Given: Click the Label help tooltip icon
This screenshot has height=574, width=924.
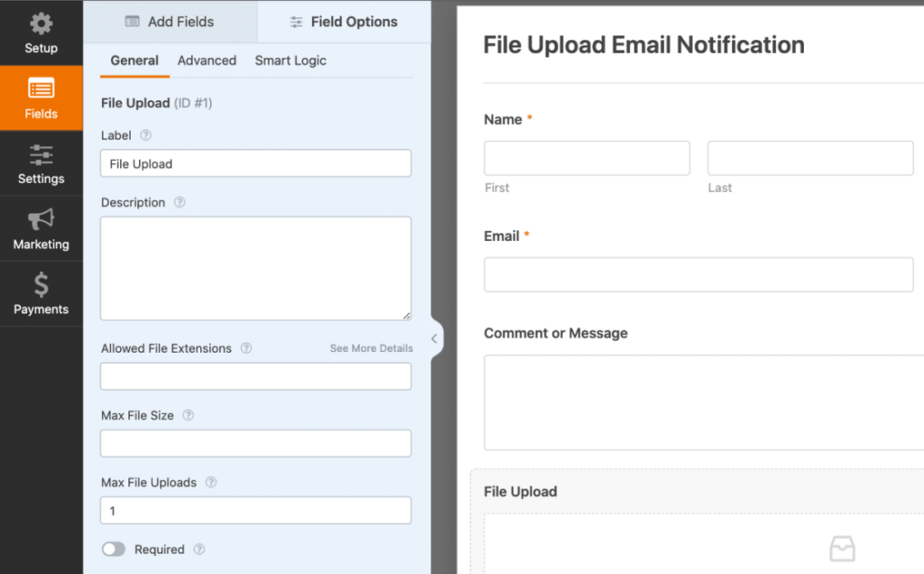Looking at the screenshot, I should tap(146, 135).
